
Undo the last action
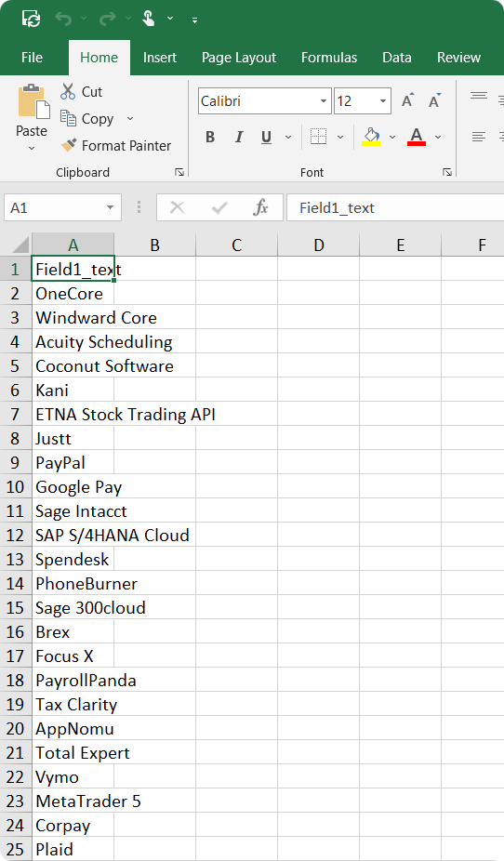pos(63,20)
